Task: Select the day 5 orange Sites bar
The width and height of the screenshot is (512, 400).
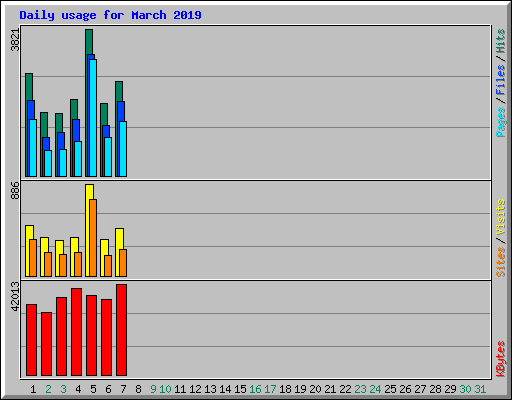Action: [x=93, y=238]
